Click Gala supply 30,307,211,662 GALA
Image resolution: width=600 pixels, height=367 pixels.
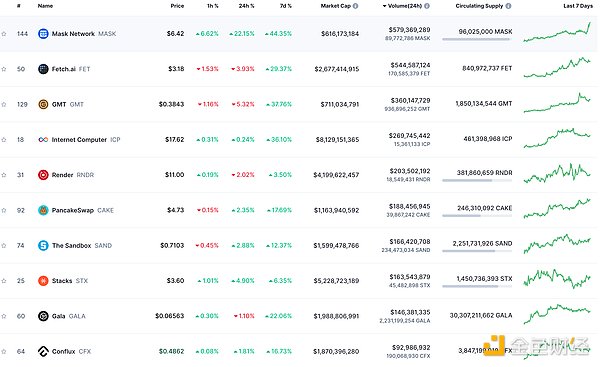pyautogui.click(x=481, y=315)
